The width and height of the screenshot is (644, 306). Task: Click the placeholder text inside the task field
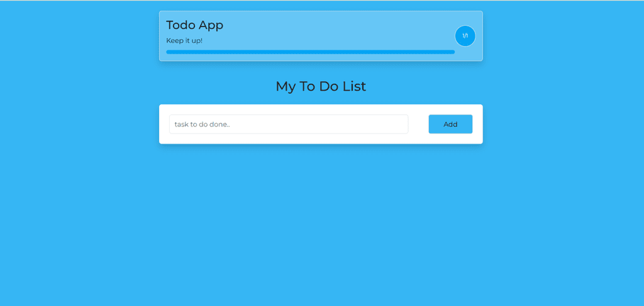tap(202, 124)
